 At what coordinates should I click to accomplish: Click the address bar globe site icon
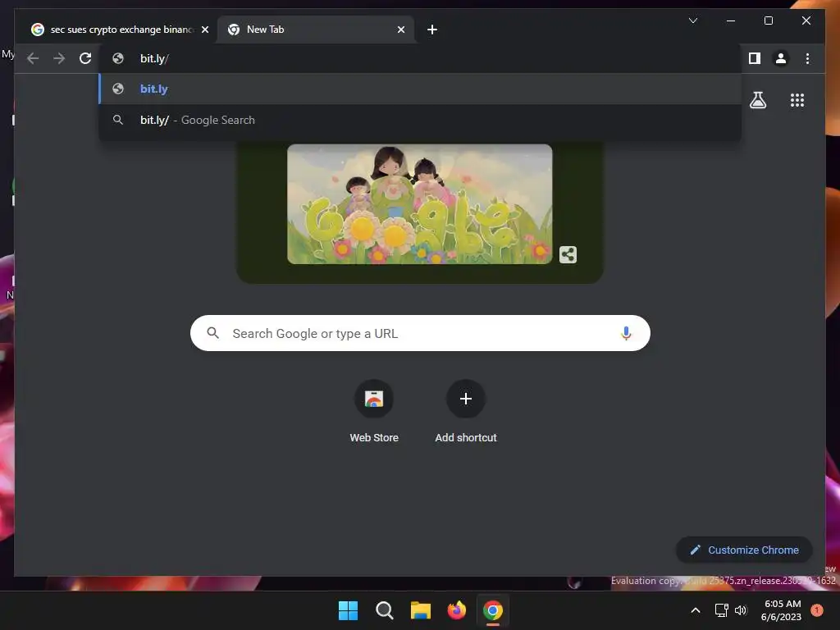118,58
